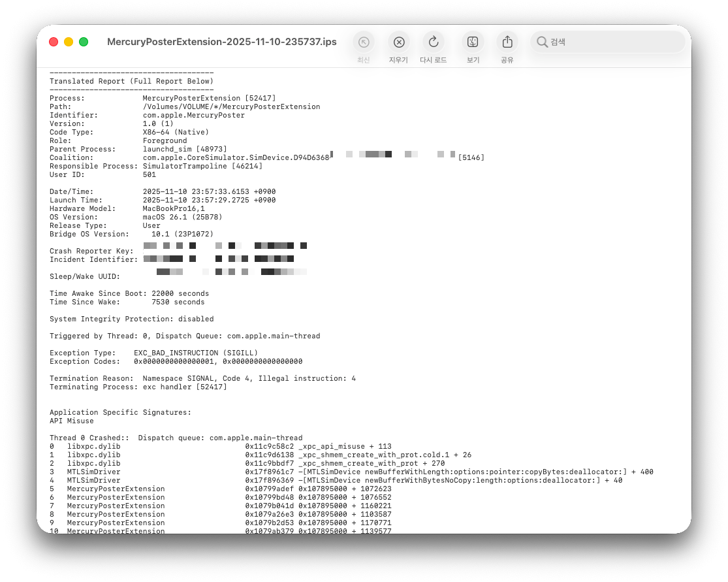
Task: Click "Terminating Process: exc handler [52417]" line
Action: [138, 387]
